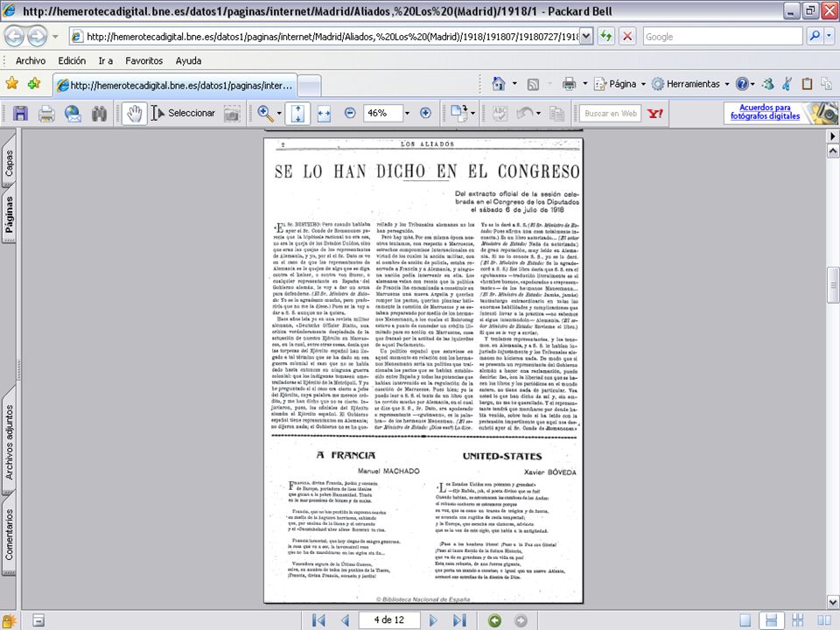
Task: Click the zoom in plus button
Action: click(x=425, y=113)
